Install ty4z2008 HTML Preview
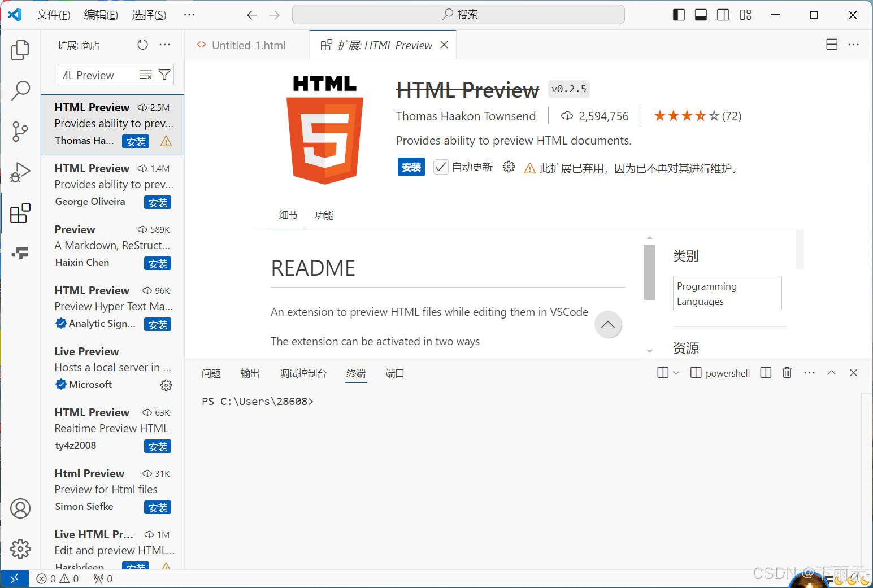 click(158, 446)
